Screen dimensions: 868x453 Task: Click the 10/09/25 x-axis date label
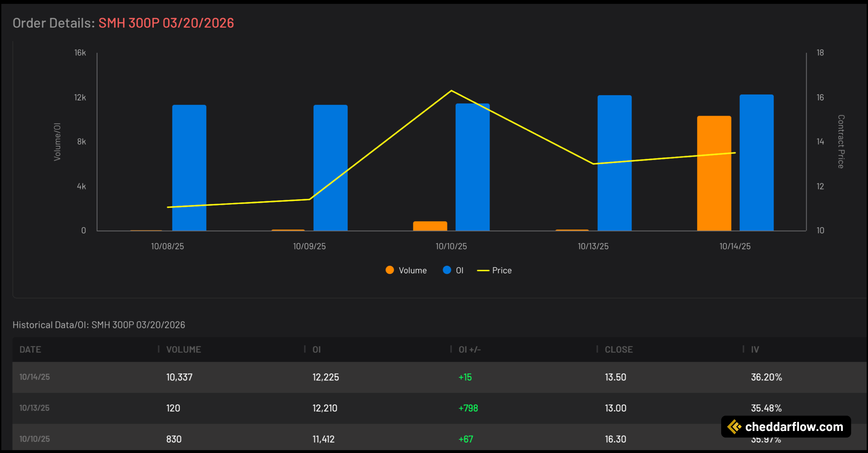coord(309,247)
